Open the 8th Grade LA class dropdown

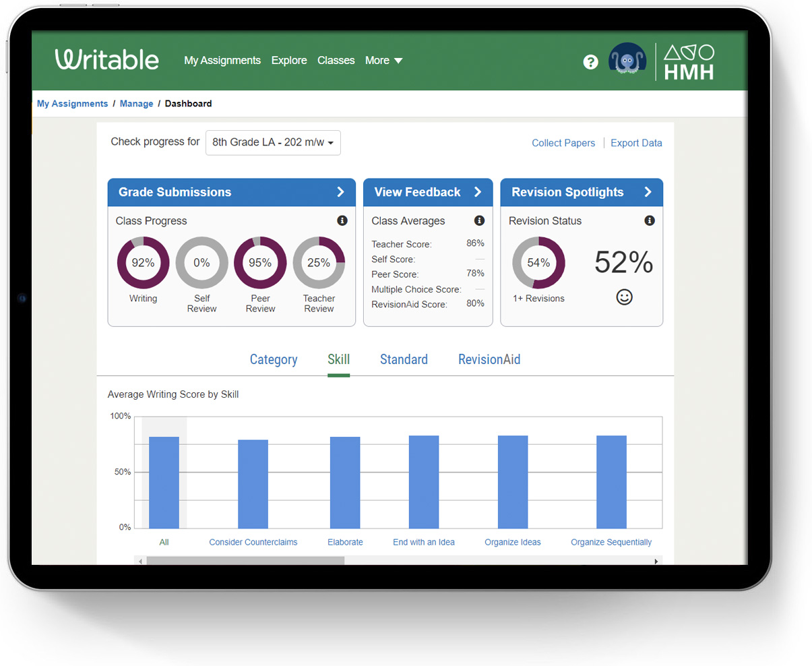(273, 142)
